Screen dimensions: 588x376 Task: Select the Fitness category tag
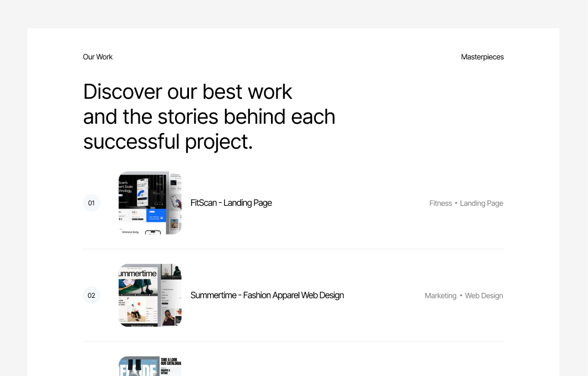(x=441, y=203)
